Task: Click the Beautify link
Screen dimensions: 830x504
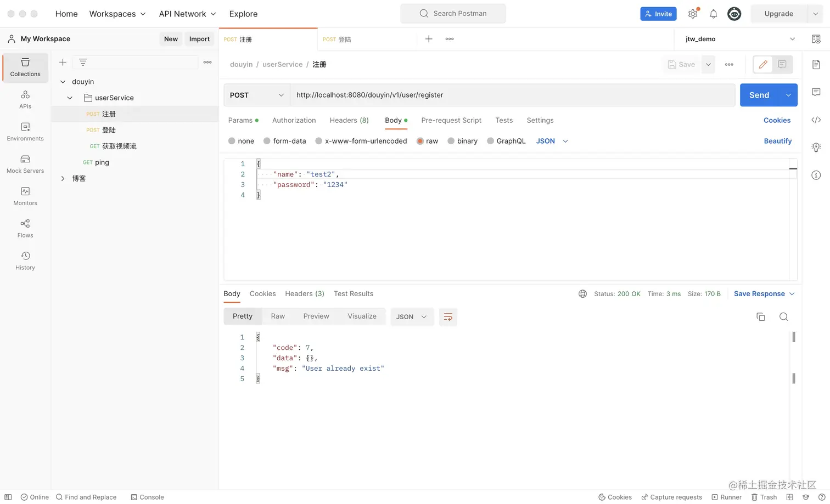Action: pos(777,141)
